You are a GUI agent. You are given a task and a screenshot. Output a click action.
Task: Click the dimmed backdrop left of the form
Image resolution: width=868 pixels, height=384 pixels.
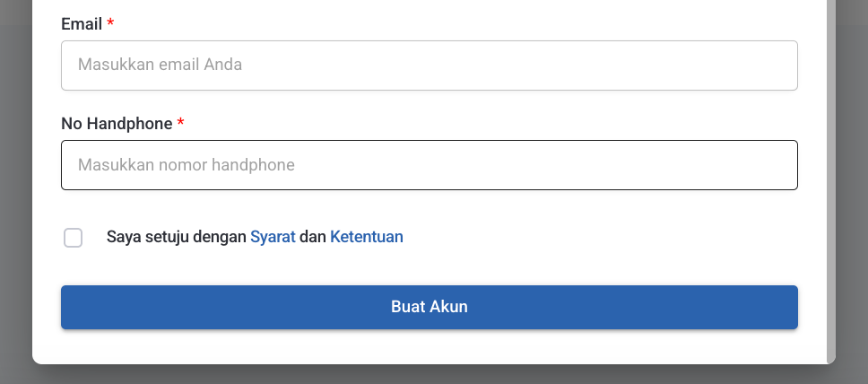(x=15, y=179)
